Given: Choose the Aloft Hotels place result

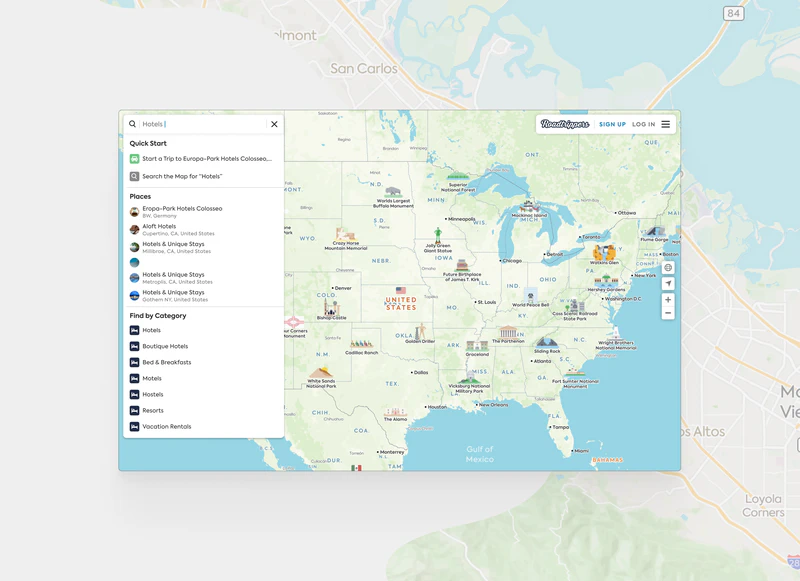Looking at the screenshot, I should click(203, 230).
